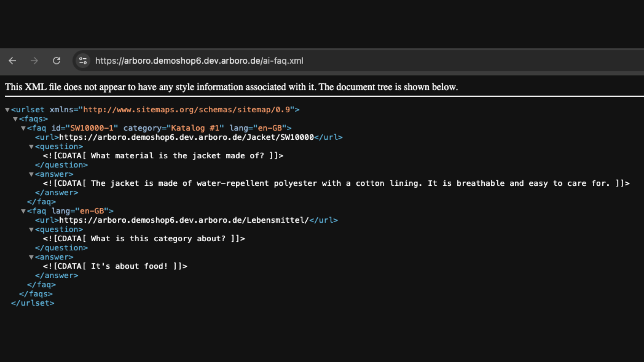Screen dimensions: 644x362
Task: Click the water-repellent polyester answer text
Action: click(x=335, y=183)
